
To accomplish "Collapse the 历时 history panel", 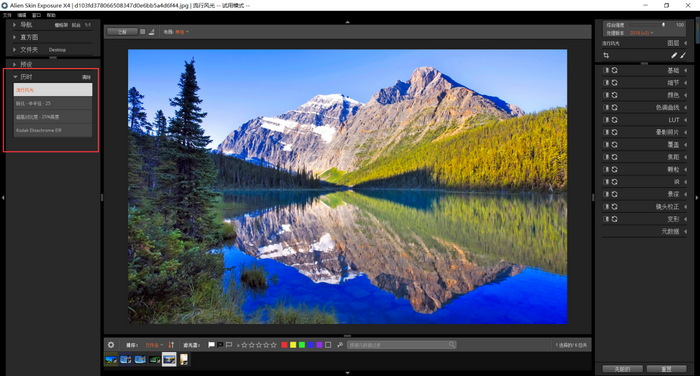I will 15,77.
